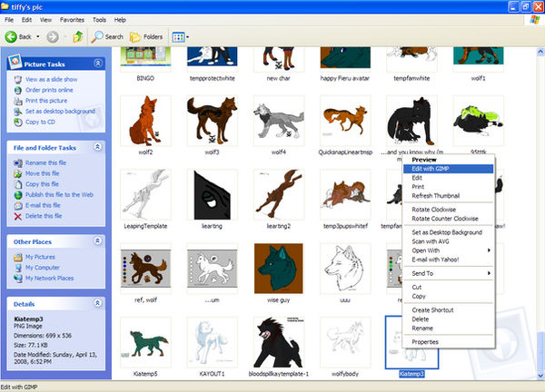
Task: Click the Copy this file icon
Action: point(18,184)
